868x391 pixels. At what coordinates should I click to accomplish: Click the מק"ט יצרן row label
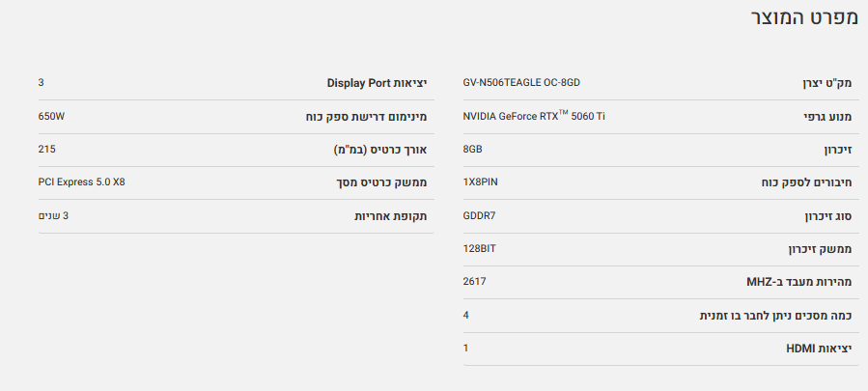[826, 84]
